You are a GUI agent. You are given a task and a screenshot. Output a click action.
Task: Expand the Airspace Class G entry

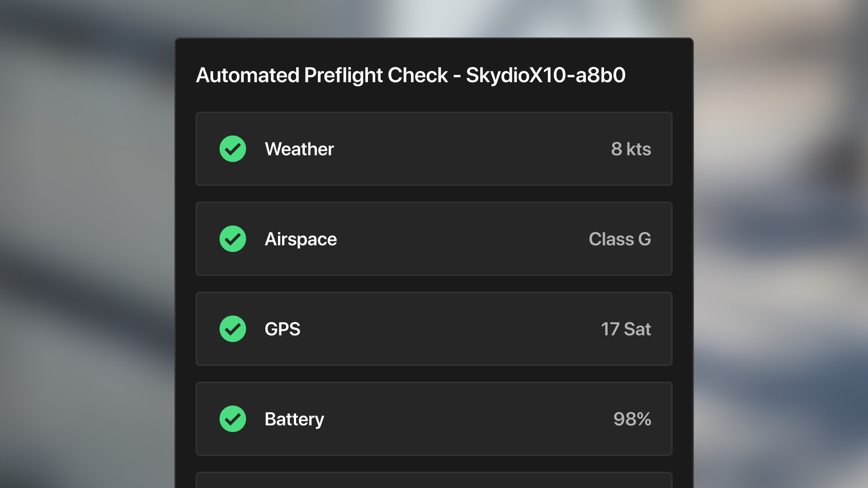[434, 239]
